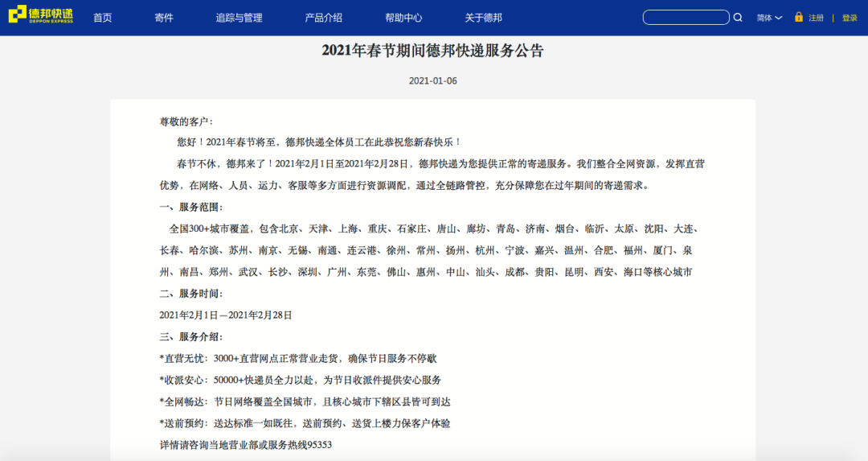Open the 寄件 shipping menu
This screenshot has height=461, width=868.
click(164, 18)
